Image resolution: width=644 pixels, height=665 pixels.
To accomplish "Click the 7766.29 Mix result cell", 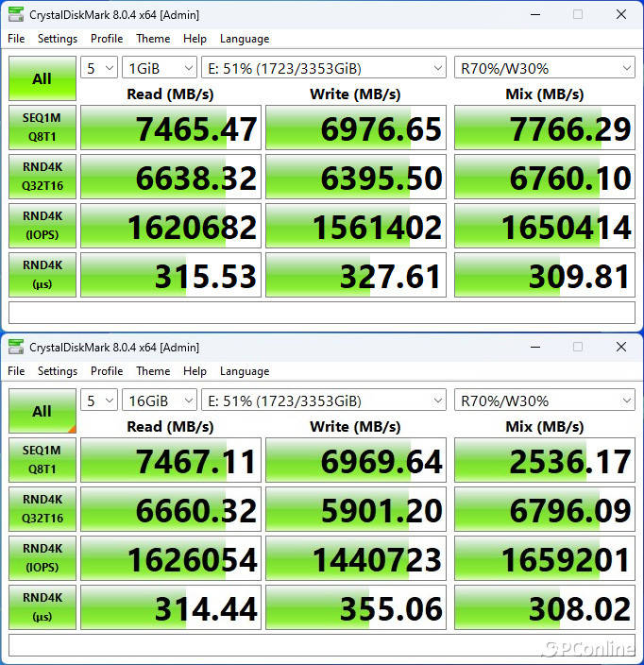I will [x=544, y=128].
